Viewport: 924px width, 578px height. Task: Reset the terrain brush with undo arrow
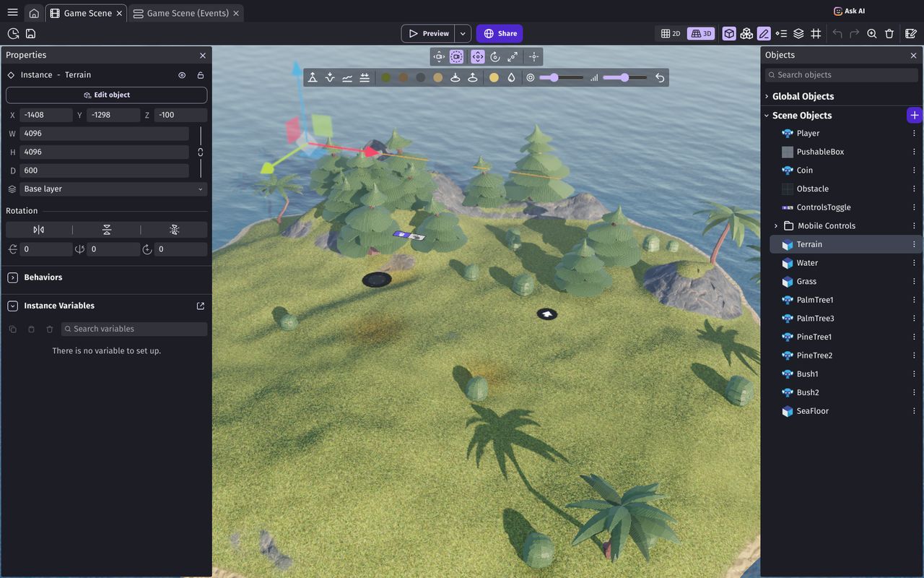pyautogui.click(x=660, y=77)
